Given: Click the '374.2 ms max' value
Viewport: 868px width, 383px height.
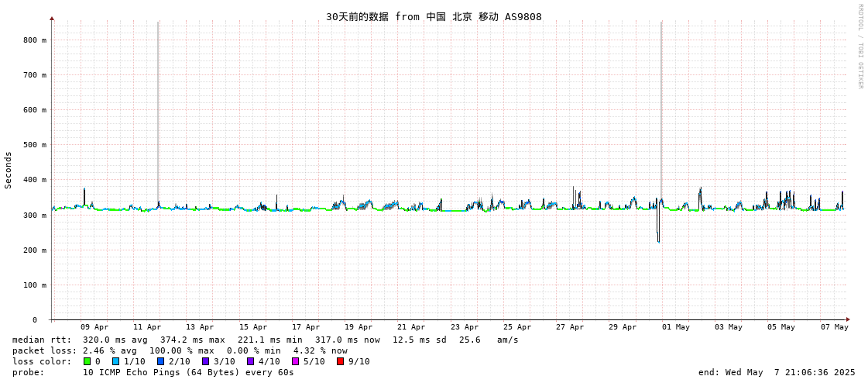Looking at the screenshot, I should pos(194,340).
